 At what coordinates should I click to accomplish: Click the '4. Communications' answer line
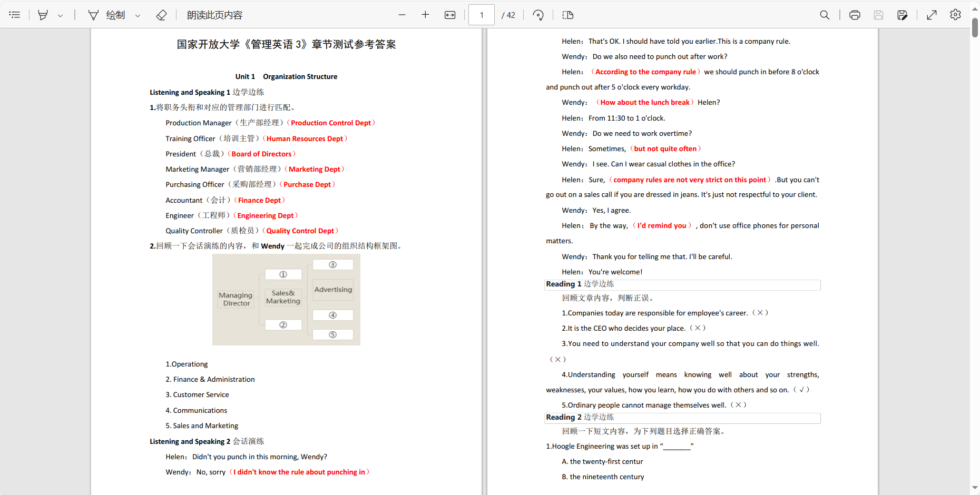197,410
